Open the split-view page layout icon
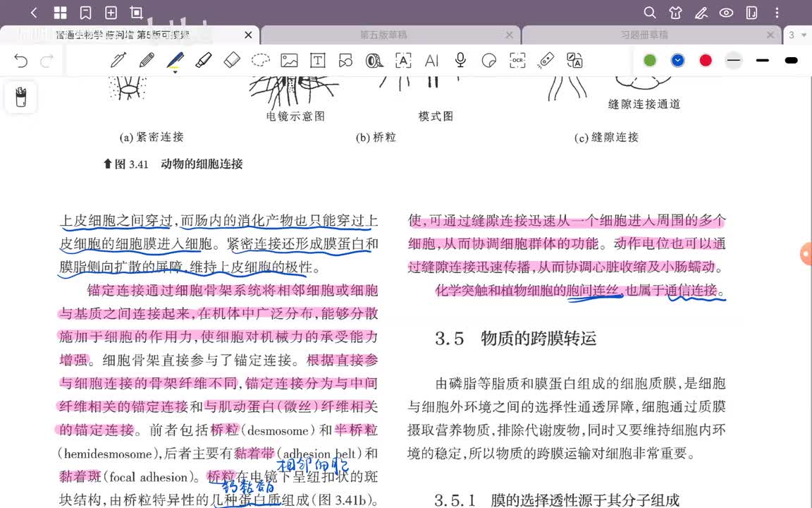 pos(751,13)
